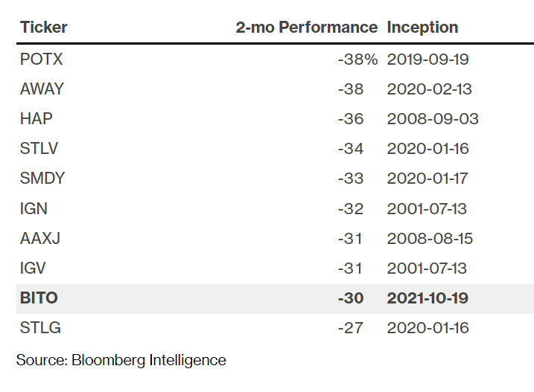Click the SMDY ticker
This screenshot has height=392, width=534.
click(42, 179)
